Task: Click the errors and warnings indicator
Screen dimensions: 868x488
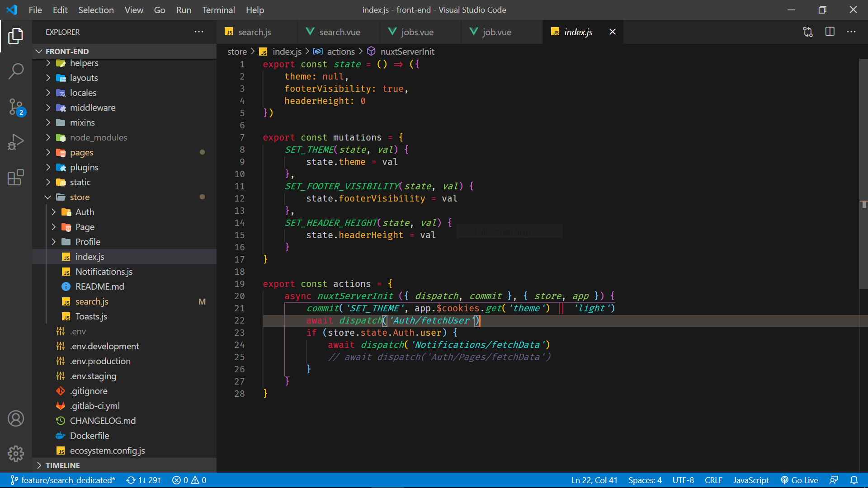Action: tap(189, 480)
